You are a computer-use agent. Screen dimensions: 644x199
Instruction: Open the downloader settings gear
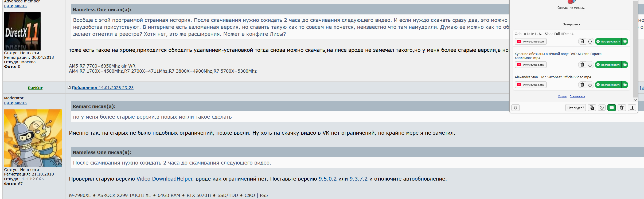pos(516,108)
